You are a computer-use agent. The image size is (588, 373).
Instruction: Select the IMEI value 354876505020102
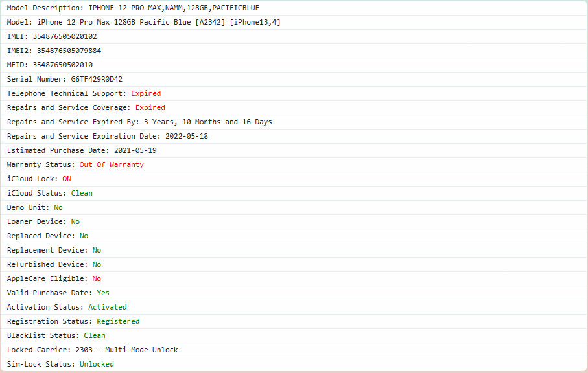65,36
